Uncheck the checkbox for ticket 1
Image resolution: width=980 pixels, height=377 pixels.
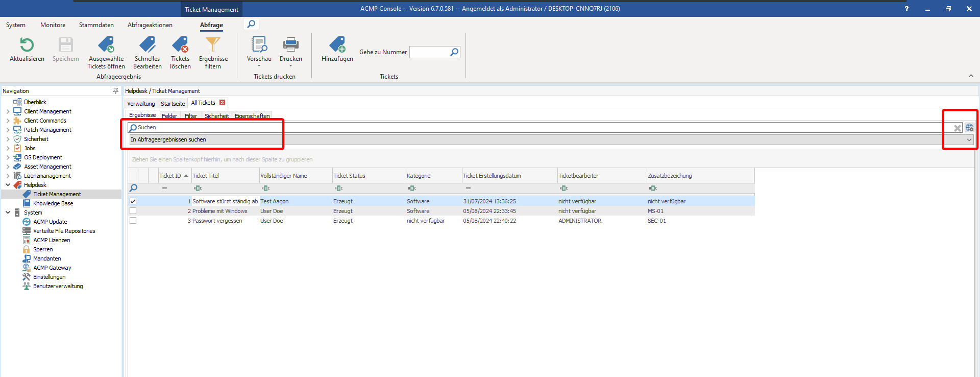(133, 201)
